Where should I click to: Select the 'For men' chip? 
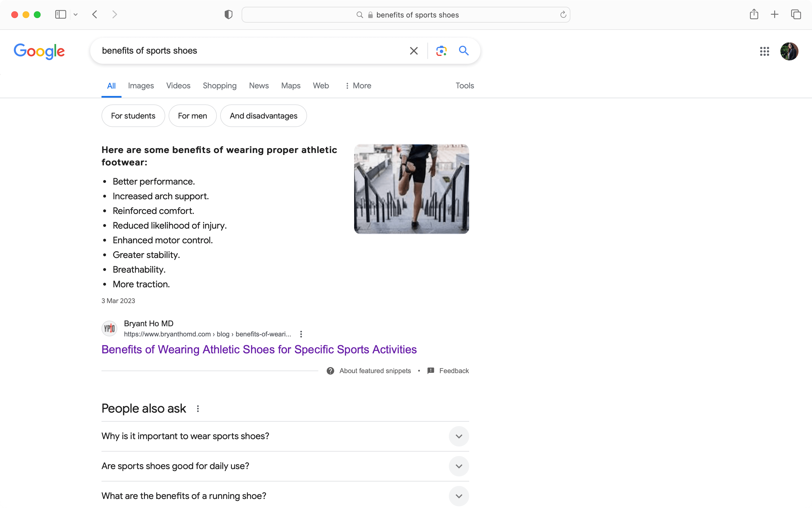[193, 116]
